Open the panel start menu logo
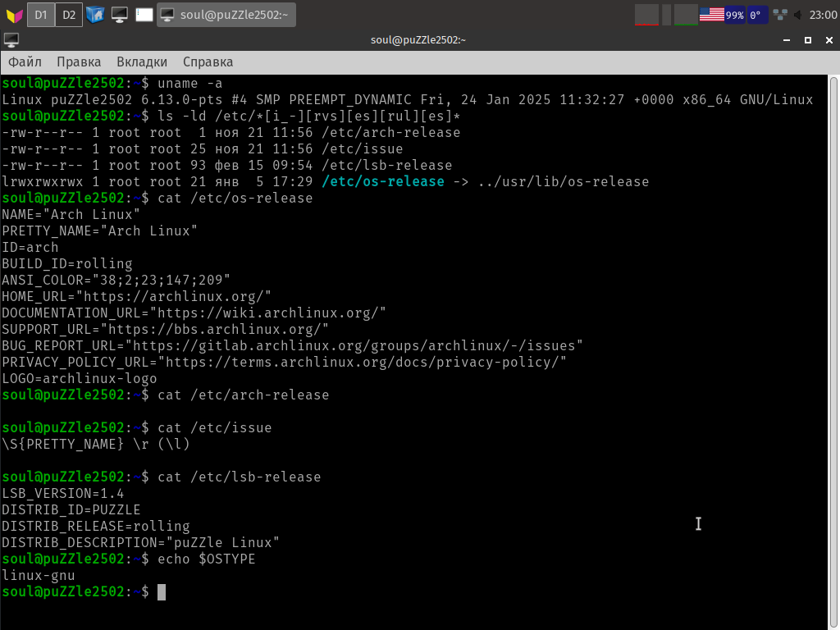 [x=15, y=15]
